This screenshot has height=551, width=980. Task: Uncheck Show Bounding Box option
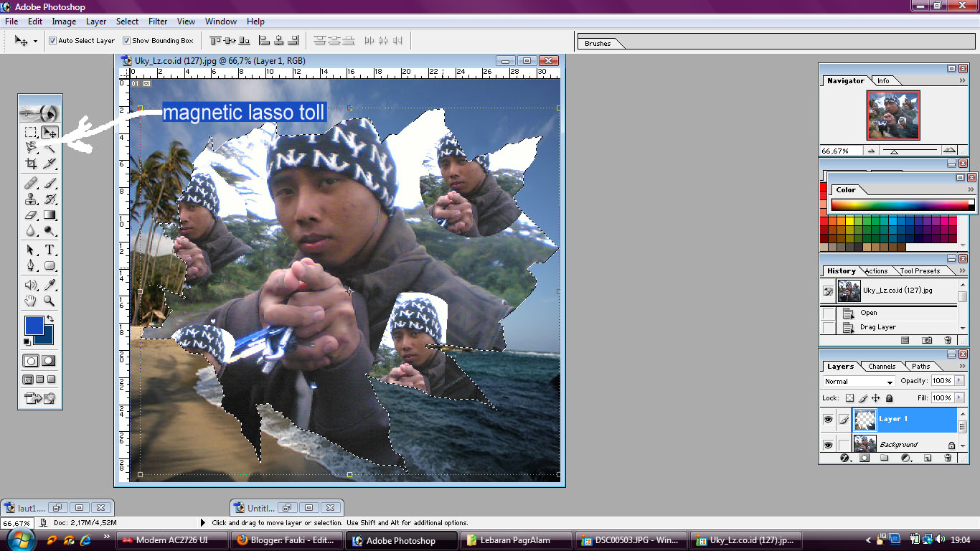click(x=126, y=41)
